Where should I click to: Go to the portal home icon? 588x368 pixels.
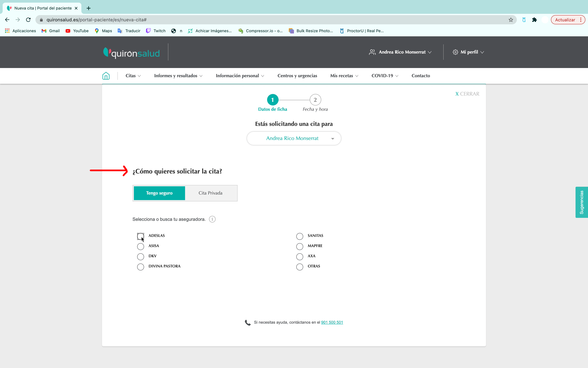tap(106, 76)
